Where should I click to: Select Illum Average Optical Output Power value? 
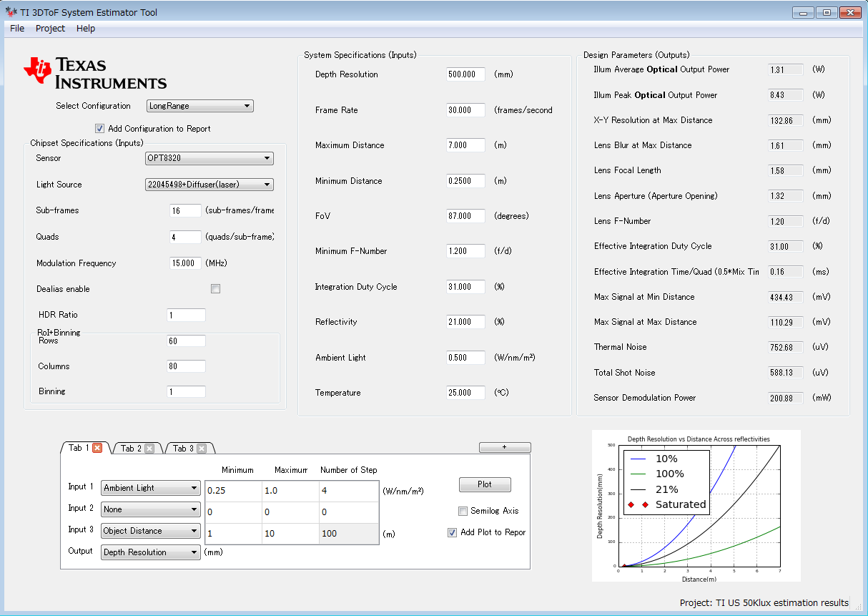tap(786, 70)
